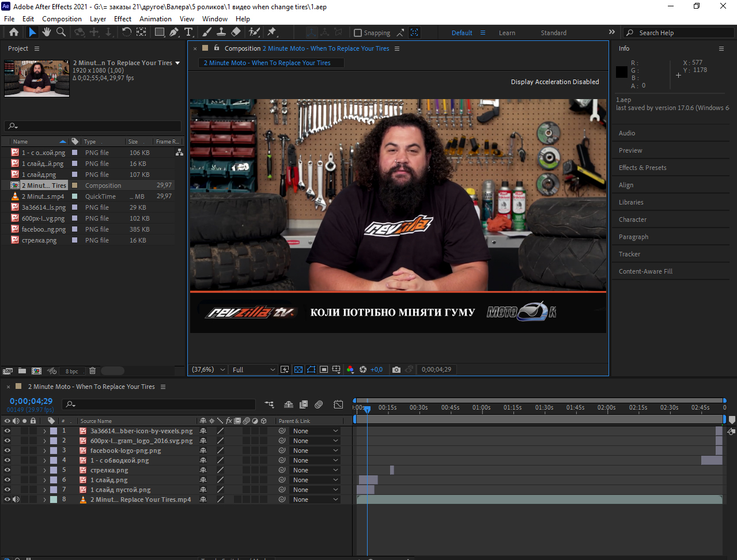Select the Puppet Pin tool

[272, 32]
